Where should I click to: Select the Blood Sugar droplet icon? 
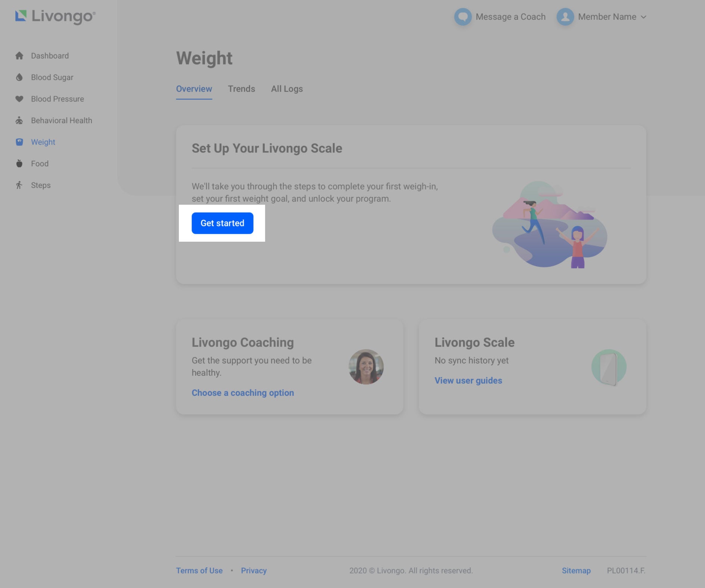coord(19,77)
